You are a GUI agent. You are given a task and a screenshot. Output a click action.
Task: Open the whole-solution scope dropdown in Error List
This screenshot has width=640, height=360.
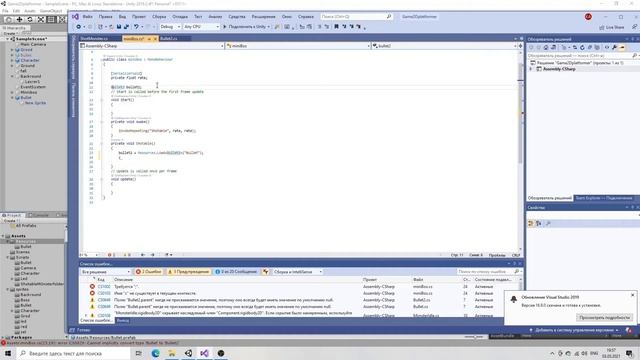(105, 272)
